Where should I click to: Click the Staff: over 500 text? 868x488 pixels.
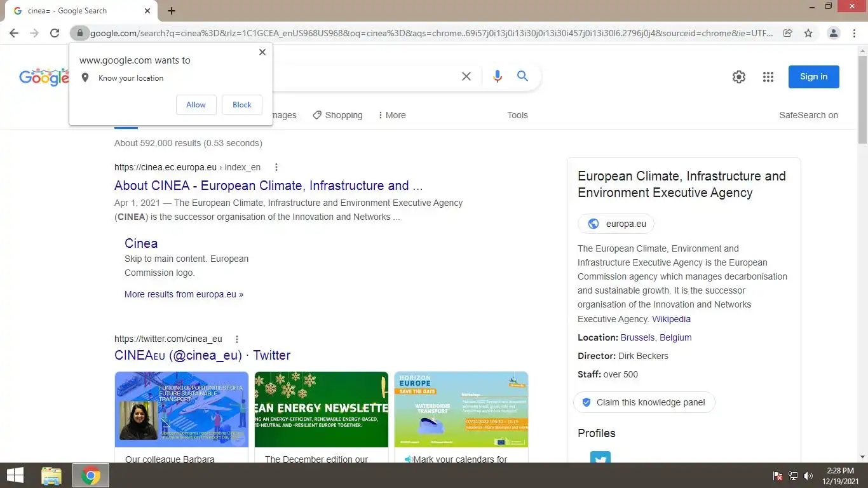click(607, 374)
